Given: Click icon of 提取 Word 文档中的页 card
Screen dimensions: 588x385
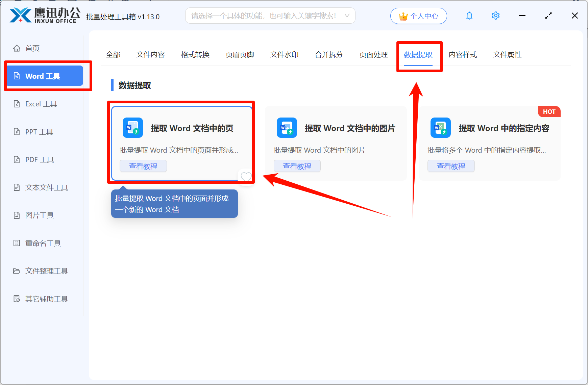Looking at the screenshot, I should 133,128.
